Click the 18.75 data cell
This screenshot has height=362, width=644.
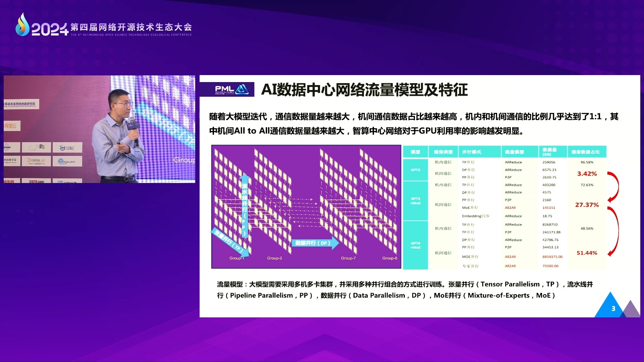tap(547, 216)
